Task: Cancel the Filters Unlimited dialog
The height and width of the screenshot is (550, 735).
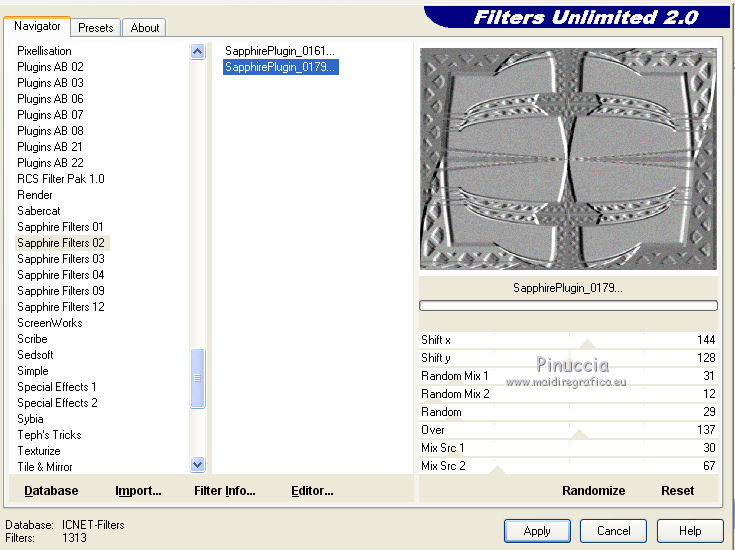Action: [x=613, y=531]
